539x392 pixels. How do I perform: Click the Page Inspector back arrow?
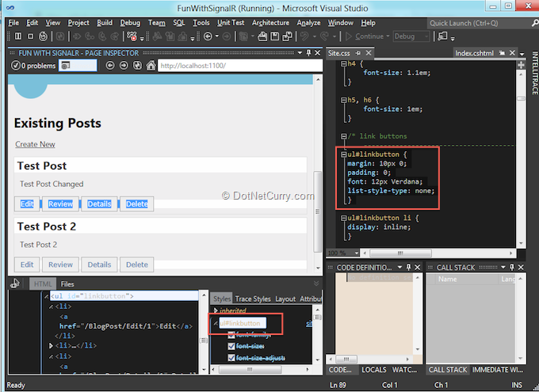point(110,65)
